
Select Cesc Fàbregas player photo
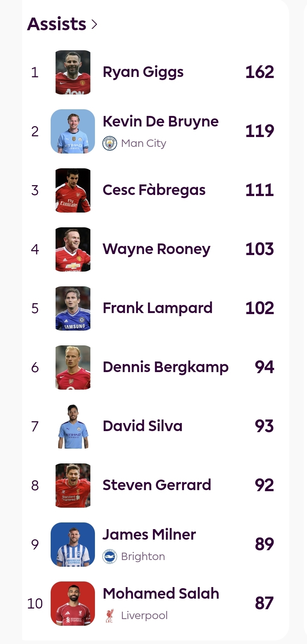(x=73, y=190)
